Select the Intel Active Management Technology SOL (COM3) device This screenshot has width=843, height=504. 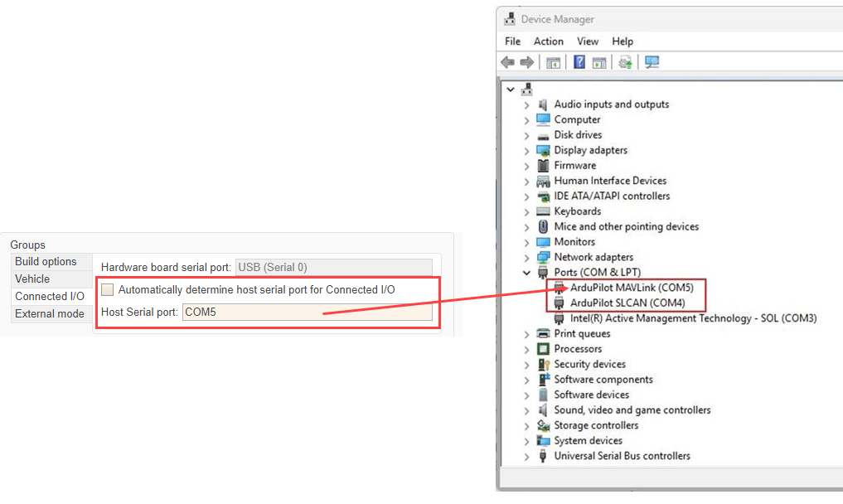click(x=693, y=318)
